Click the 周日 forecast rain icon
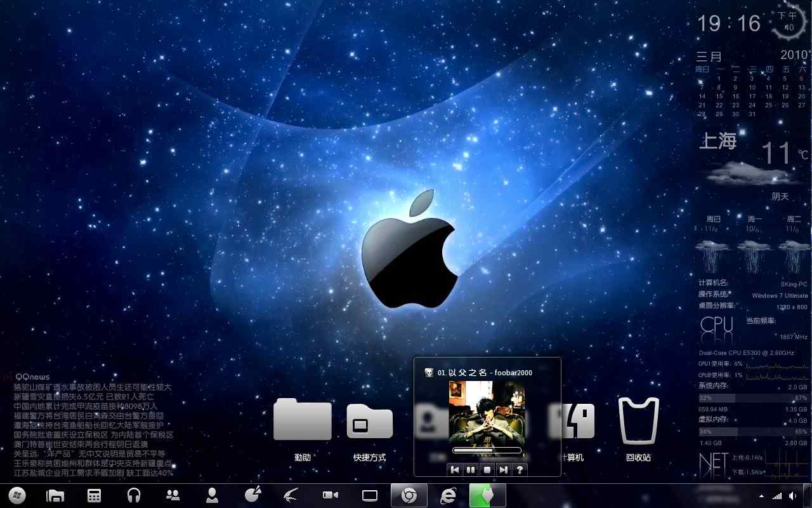 click(x=713, y=257)
